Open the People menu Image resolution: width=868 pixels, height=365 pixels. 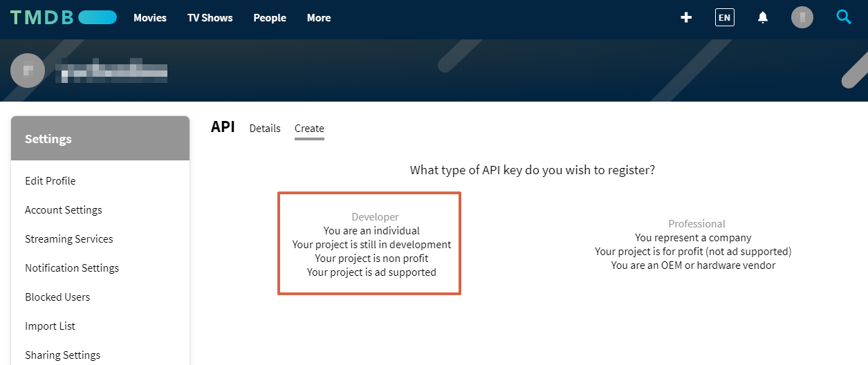coord(270,18)
